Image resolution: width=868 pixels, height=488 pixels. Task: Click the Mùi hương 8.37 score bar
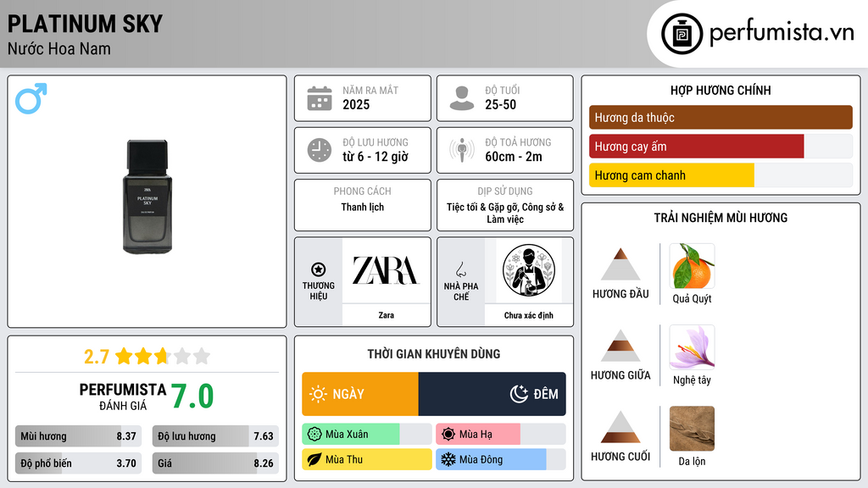78,436
